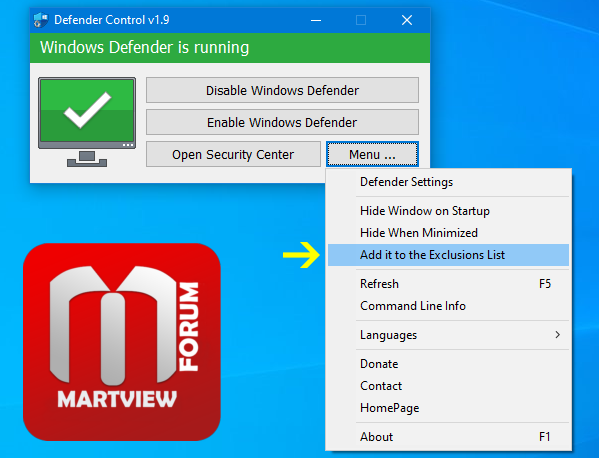Select Add it to the Exclusions List
599x458 pixels.
coord(448,255)
